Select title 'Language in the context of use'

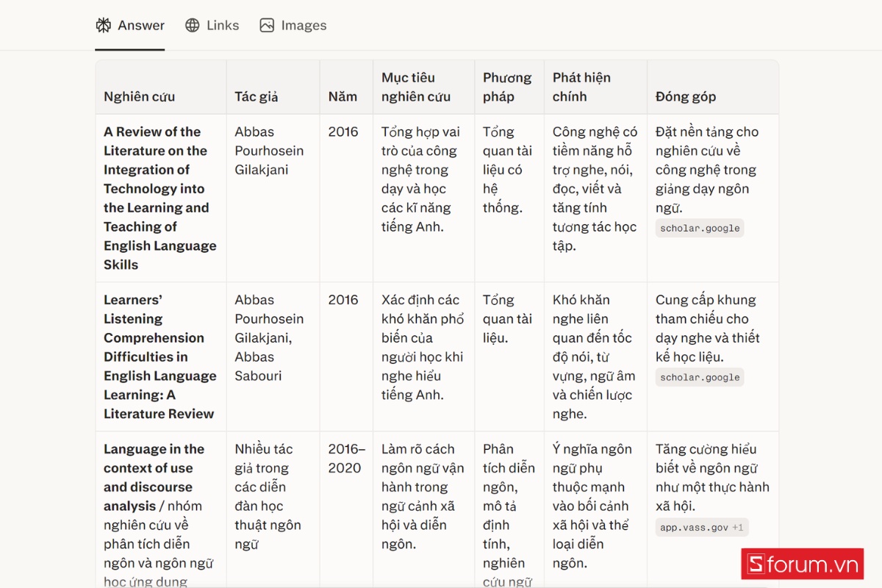(x=154, y=477)
